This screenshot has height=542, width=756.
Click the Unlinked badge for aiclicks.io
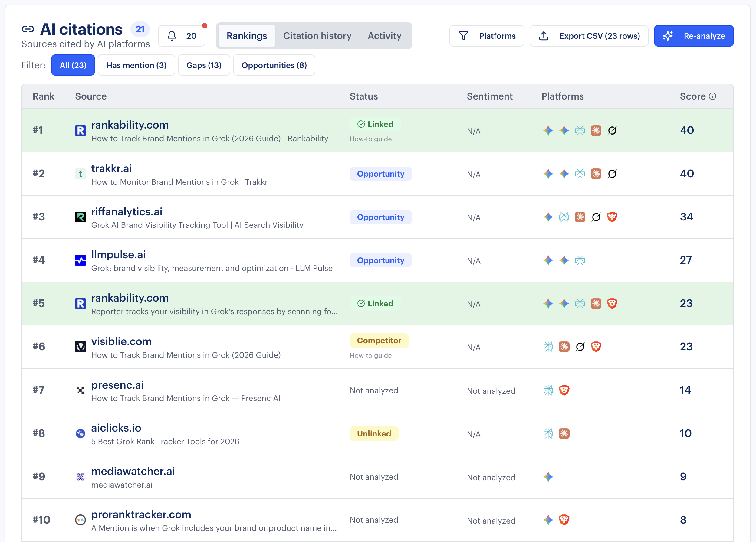point(374,433)
